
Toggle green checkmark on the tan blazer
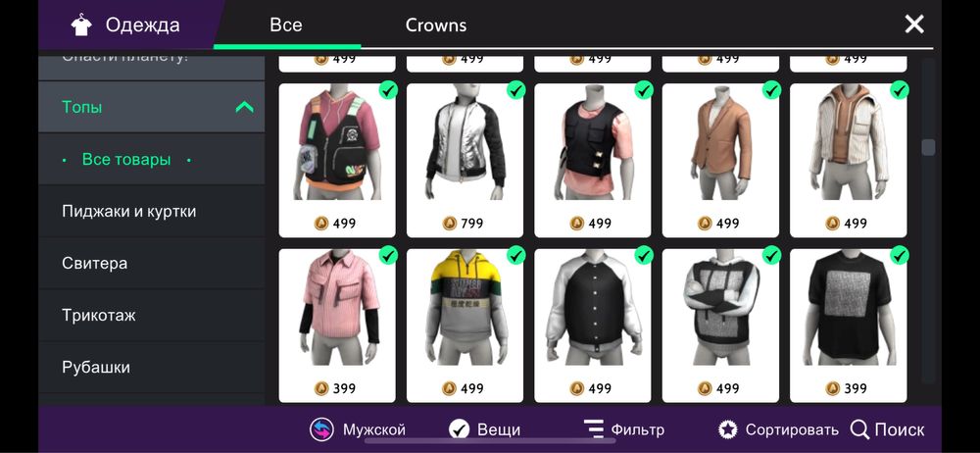point(771,90)
